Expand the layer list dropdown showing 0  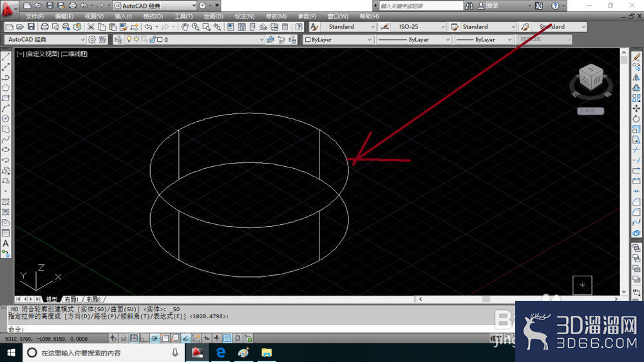coord(261,39)
